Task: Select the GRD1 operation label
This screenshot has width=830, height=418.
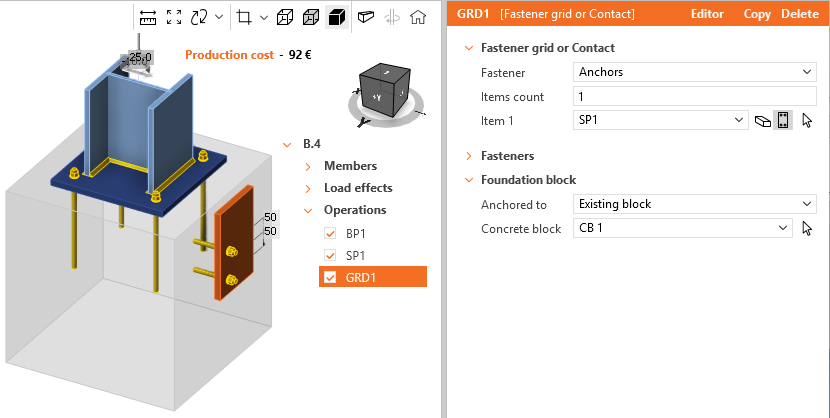Action: pyautogui.click(x=360, y=278)
